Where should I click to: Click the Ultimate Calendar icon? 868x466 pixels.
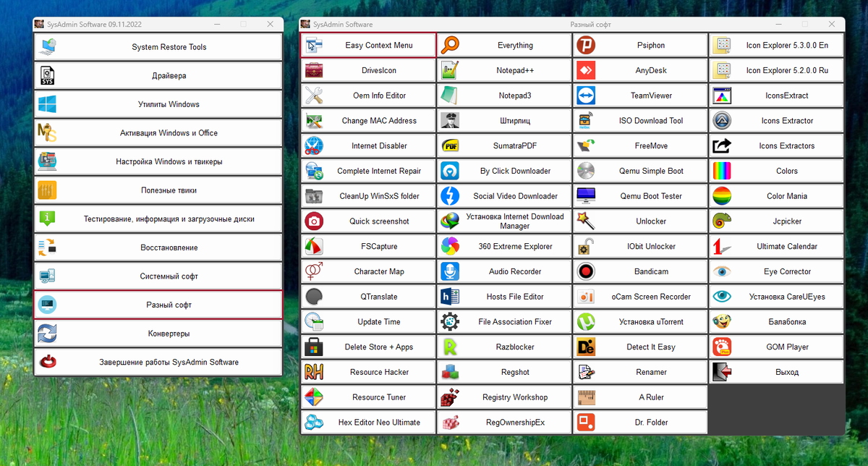tap(722, 246)
